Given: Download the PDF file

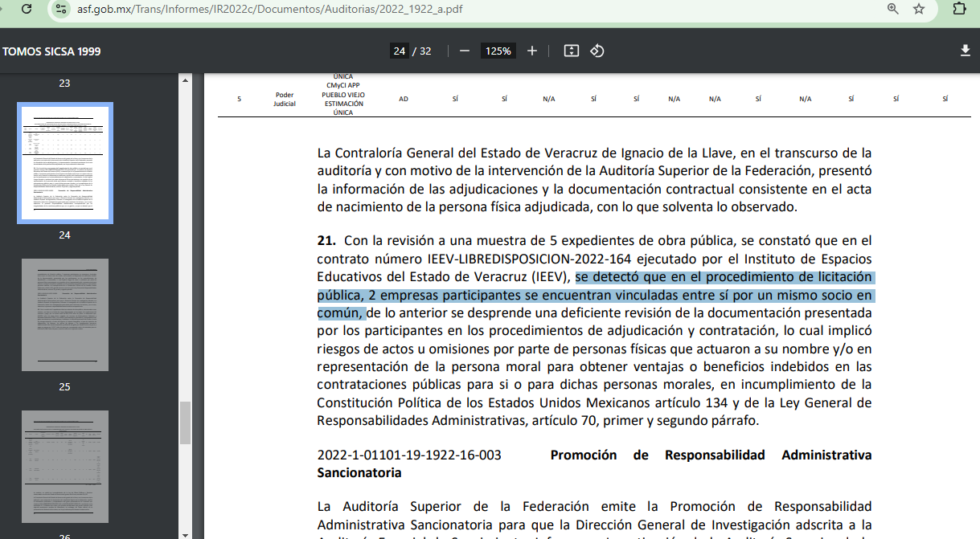Looking at the screenshot, I should [966, 51].
